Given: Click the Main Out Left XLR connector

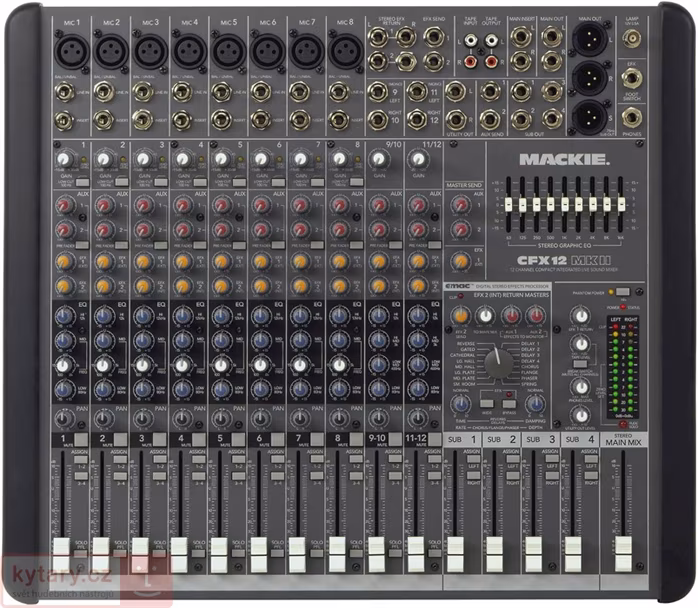Looking at the screenshot, I should coord(589,37).
